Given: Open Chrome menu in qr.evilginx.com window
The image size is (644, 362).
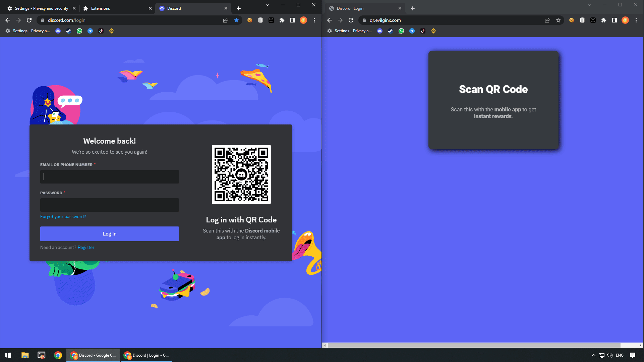Looking at the screenshot, I should [636, 20].
